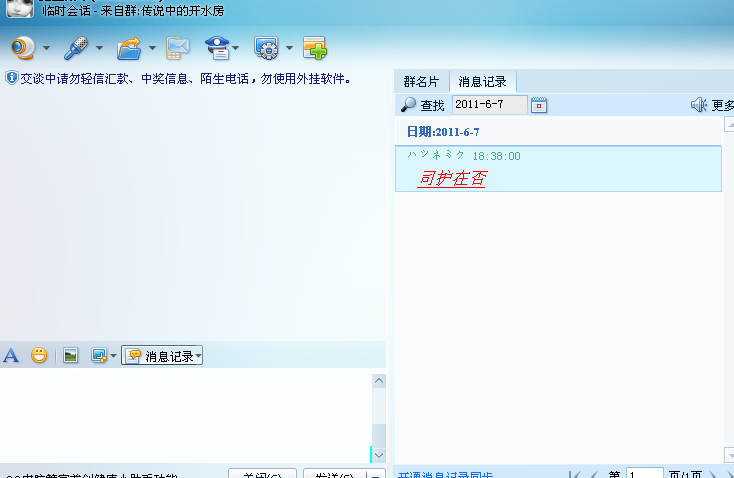This screenshot has width=734, height=478.
Task: Open the send options dropdown beside 发送
Action: 376,474
